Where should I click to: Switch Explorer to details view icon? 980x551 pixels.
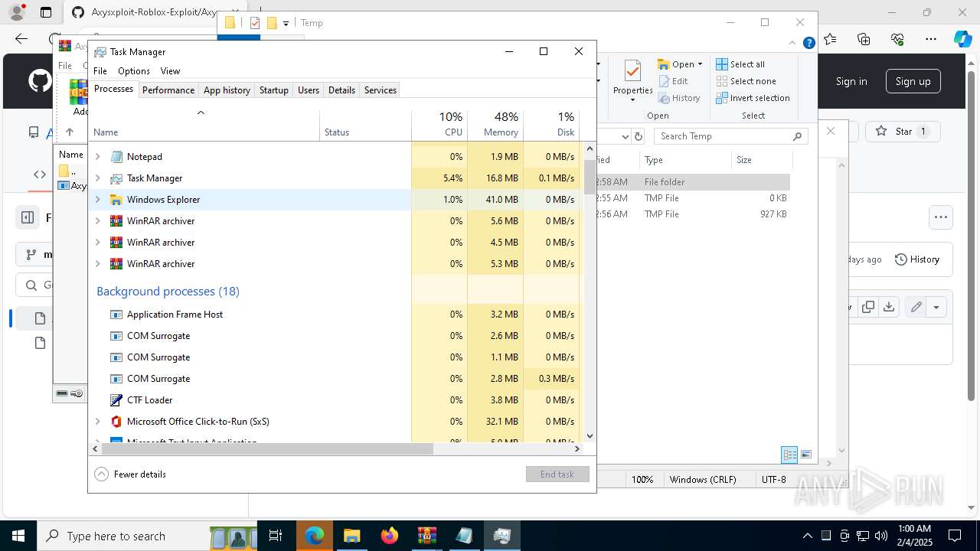click(789, 455)
